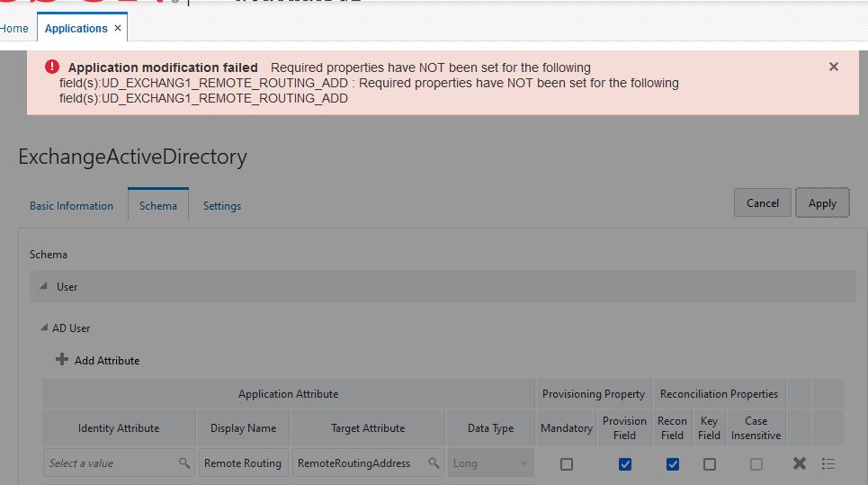Edit the Display Name field Remote Routing
Image resolution: width=868 pixels, height=485 pixels.
point(244,463)
